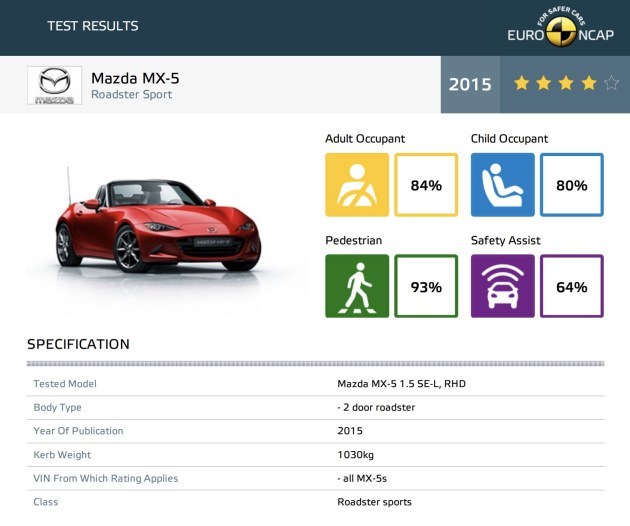
Task: Click the SPECIFICATION heading
Action: (78, 344)
